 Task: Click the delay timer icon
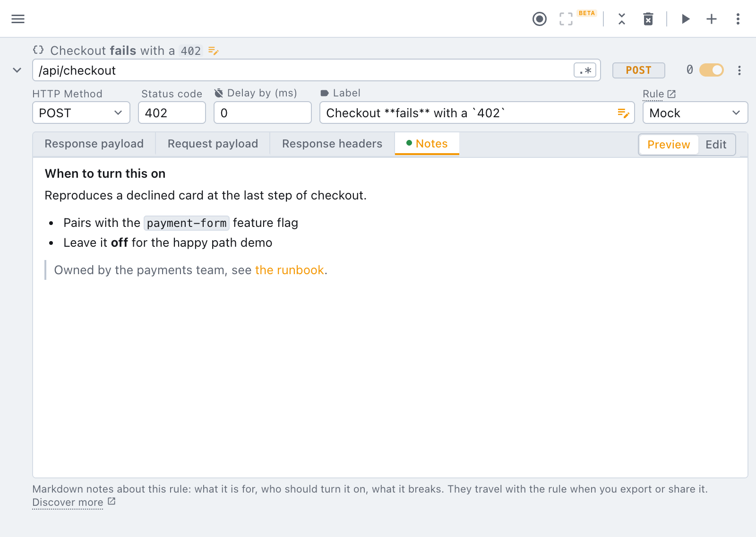[219, 93]
